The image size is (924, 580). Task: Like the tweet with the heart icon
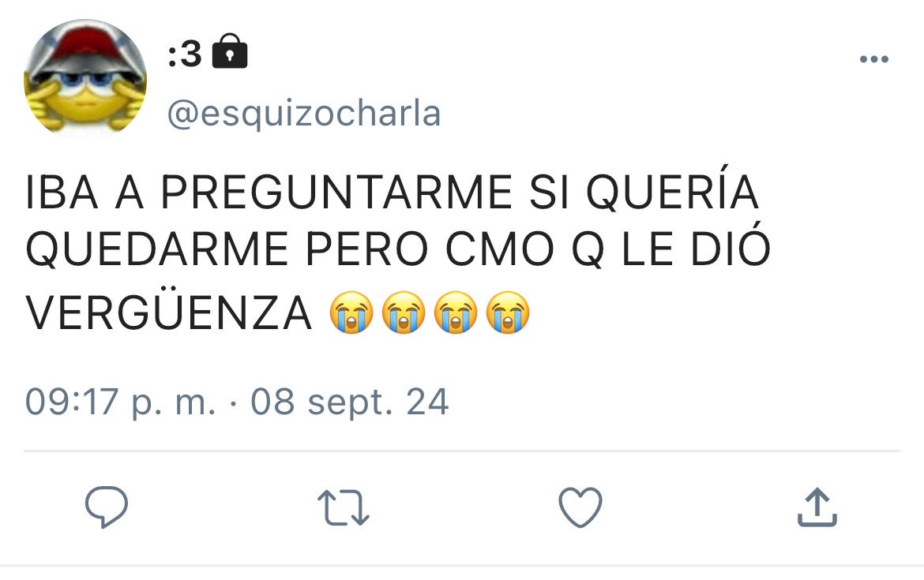click(x=580, y=507)
